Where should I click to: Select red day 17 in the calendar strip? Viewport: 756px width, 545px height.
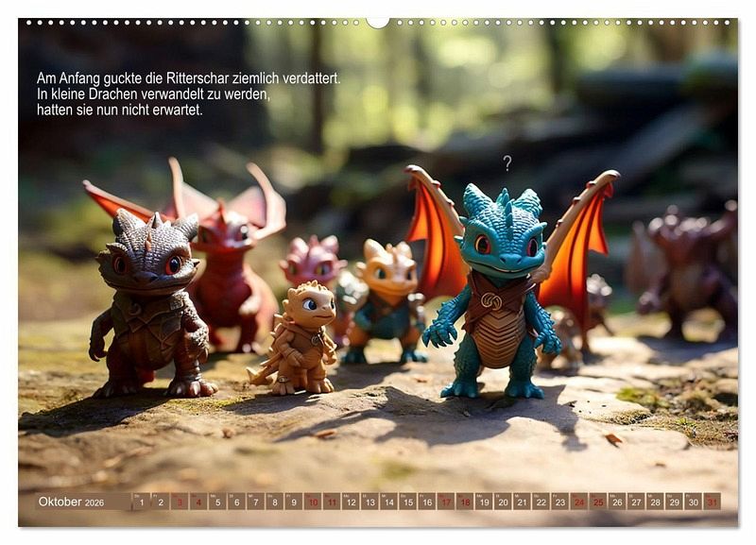point(446,502)
